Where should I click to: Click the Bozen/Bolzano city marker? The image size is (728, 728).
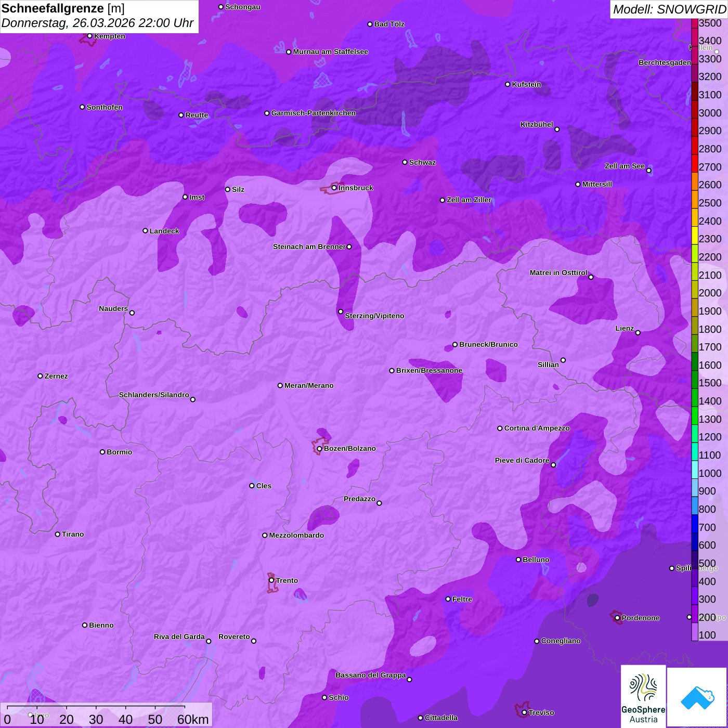[x=319, y=448]
